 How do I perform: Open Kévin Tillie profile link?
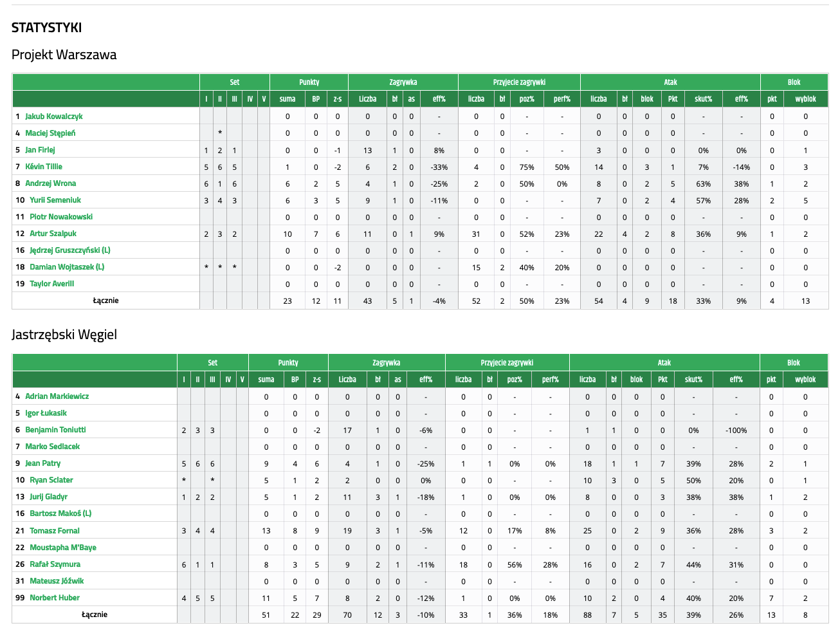tap(44, 167)
